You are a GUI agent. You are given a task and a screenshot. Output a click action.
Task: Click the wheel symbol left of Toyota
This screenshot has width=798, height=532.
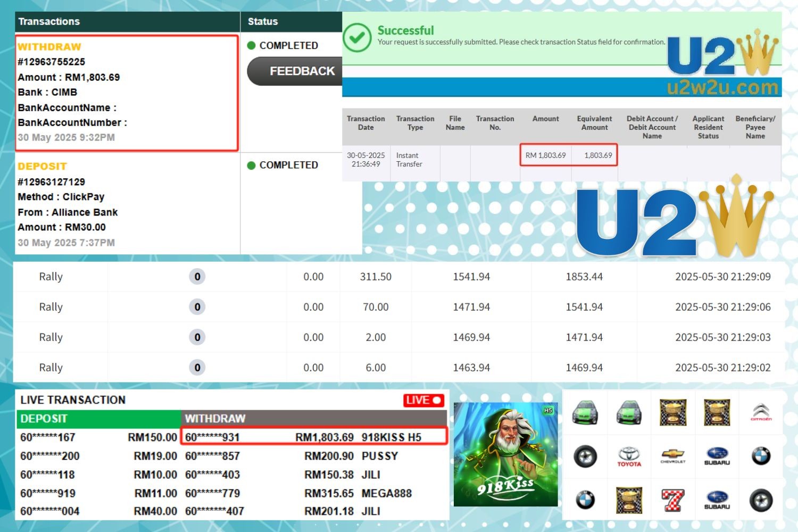(585, 456)
